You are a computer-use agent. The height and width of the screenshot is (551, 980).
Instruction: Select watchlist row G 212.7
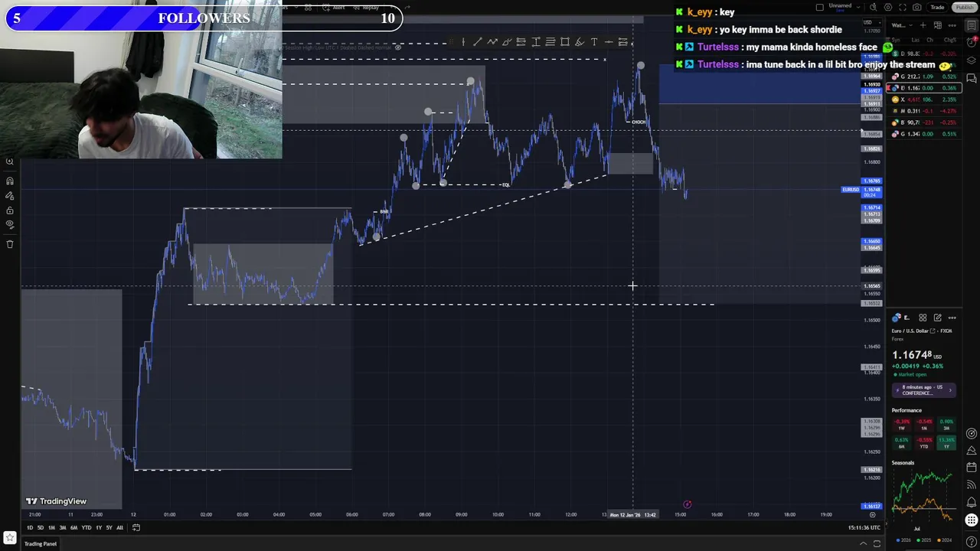(x=924, y=77)
